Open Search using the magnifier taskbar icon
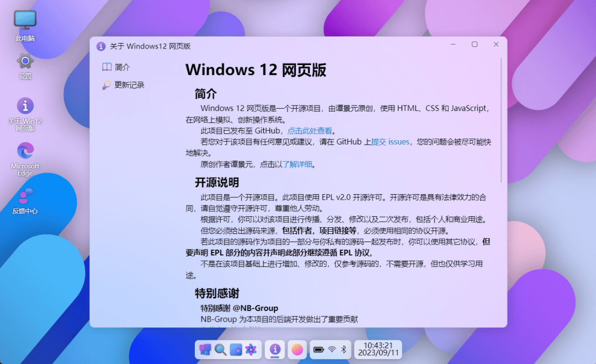The height and width of the screenshot is (364, 596). point(220,350)
